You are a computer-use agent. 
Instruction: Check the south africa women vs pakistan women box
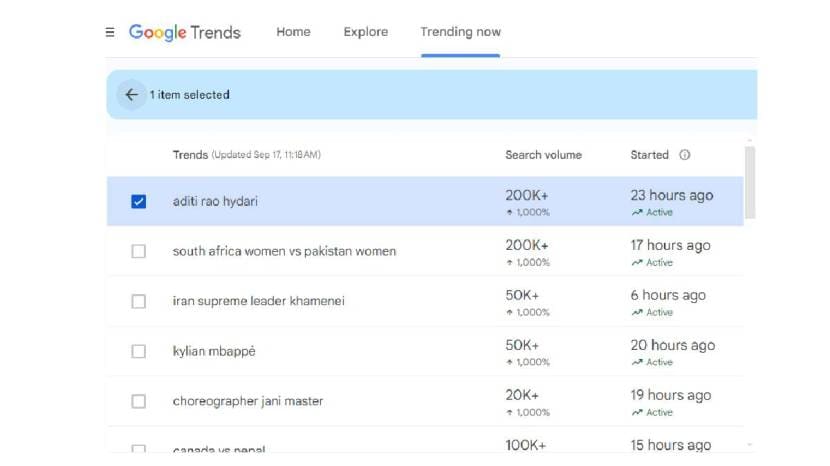coord(139,251)
